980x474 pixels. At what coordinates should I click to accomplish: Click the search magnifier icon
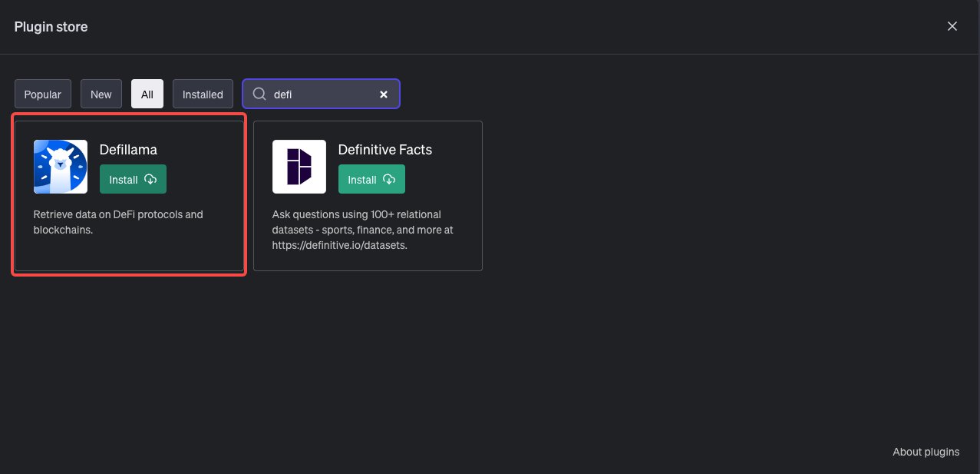[259, 94]
